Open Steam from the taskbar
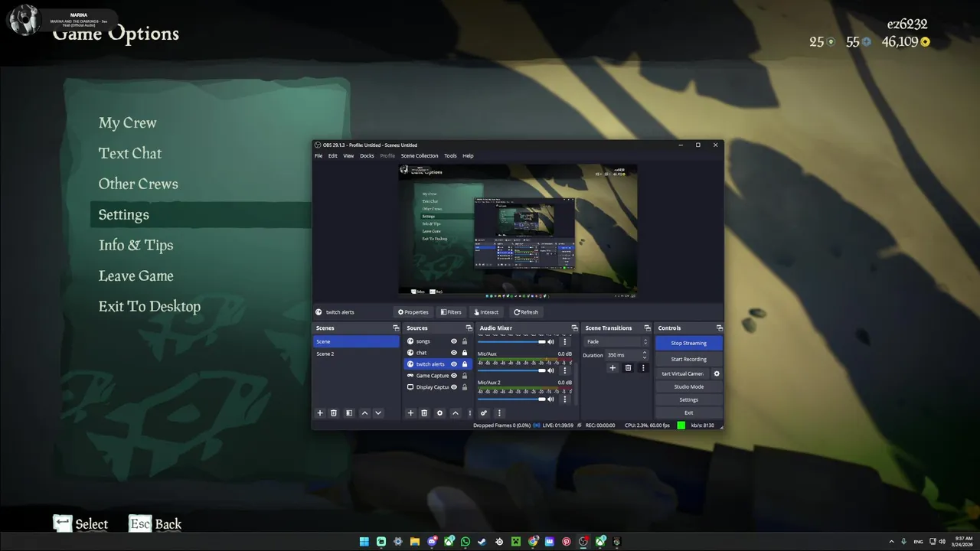 482,541
